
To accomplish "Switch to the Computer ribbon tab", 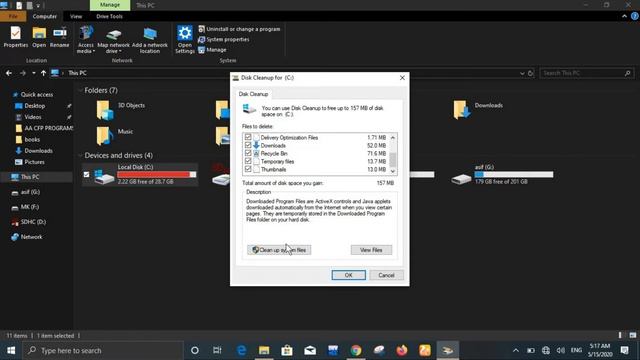I will point(44,16).
